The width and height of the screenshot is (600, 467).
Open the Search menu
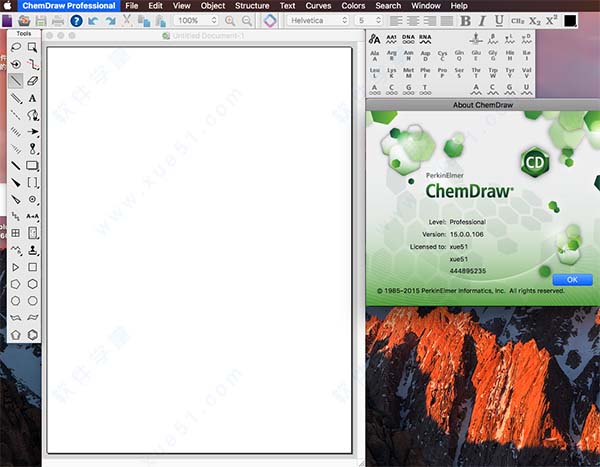point(388,6)
